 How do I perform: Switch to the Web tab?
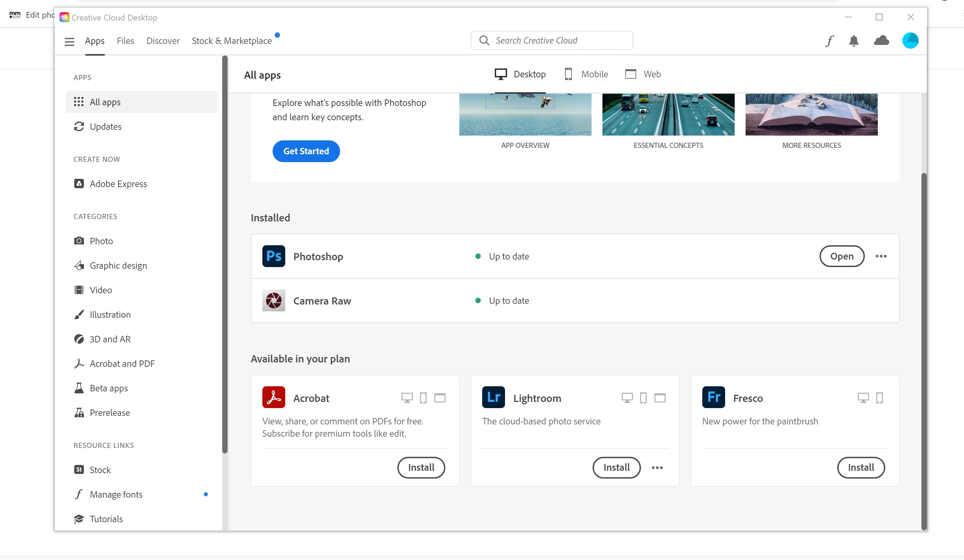click(643, 74)
